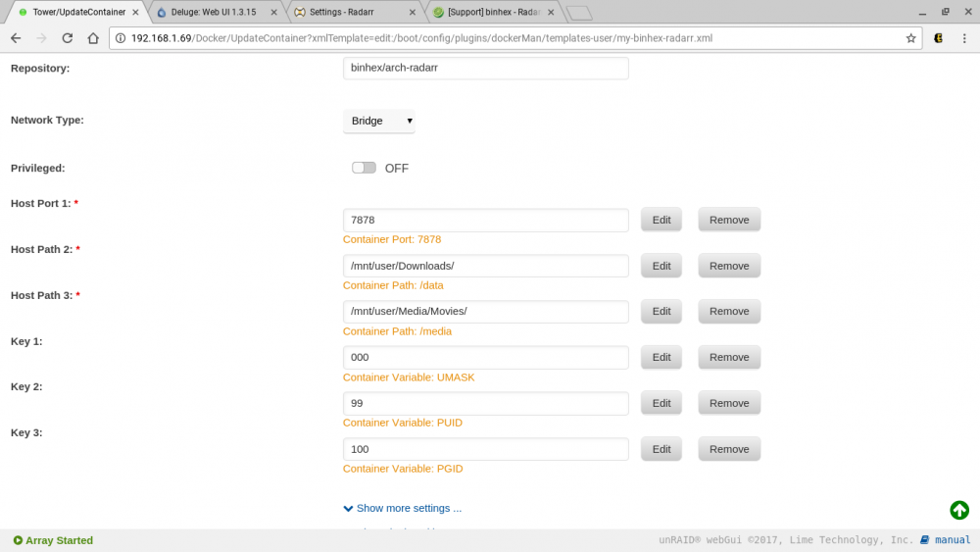The width and height of the screenshot is (980, 552).
Task: Open the Network Type Bridge dropdown
Action: pyautogui.click(x=378, y=121)
